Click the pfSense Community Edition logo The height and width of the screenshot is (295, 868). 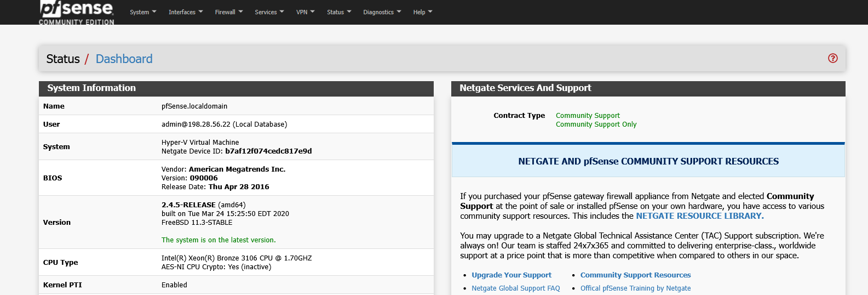click(x=77, y=13)
